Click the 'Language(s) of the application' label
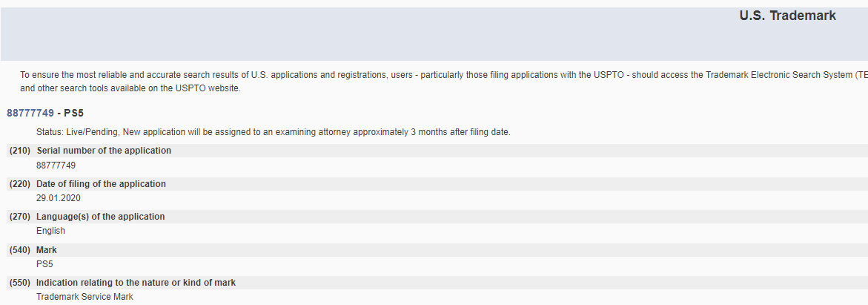868x305 pixels. [x=101, y=217]
